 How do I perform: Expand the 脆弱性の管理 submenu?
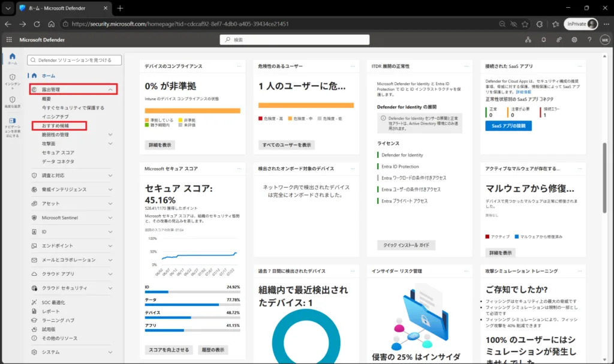click(110, 134)
